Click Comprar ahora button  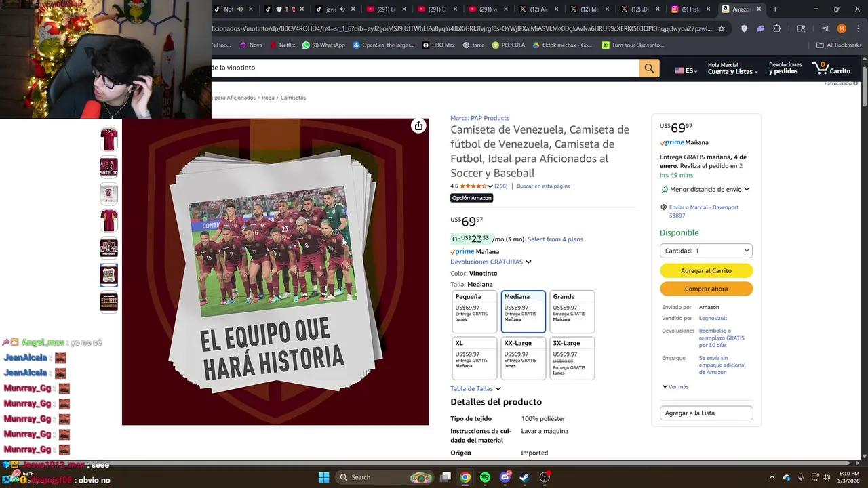706,289
